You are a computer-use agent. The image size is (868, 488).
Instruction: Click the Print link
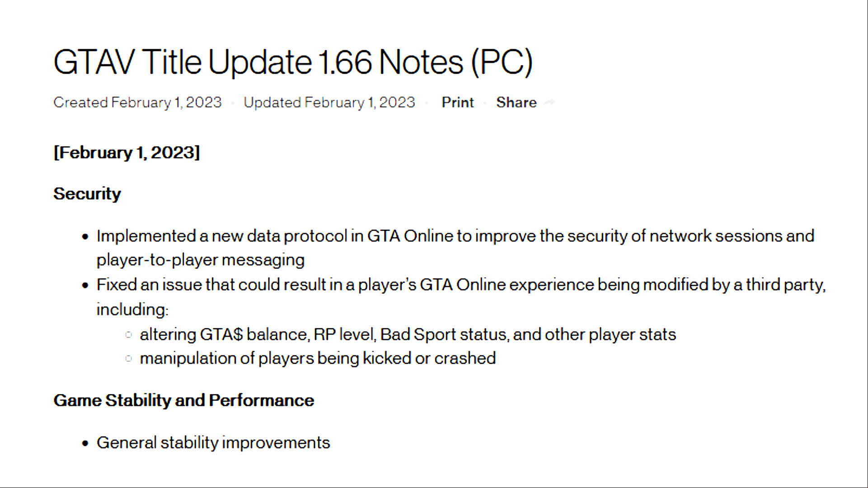tap(458, 102)
